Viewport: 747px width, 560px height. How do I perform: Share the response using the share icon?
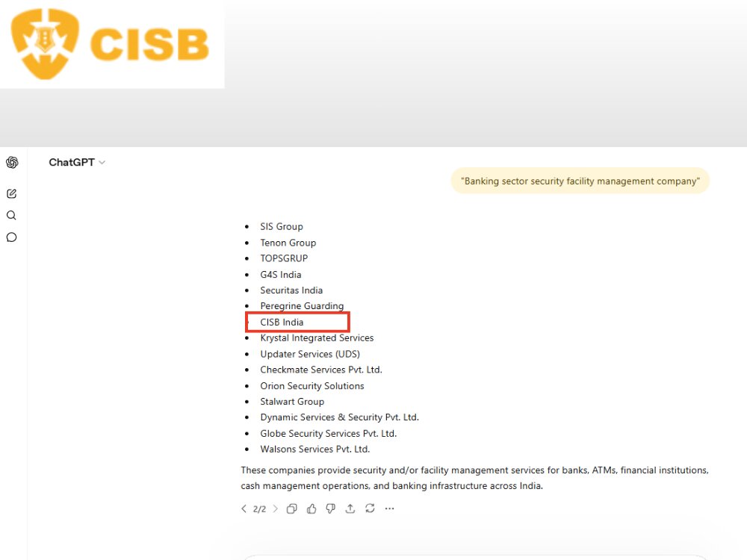350,508
